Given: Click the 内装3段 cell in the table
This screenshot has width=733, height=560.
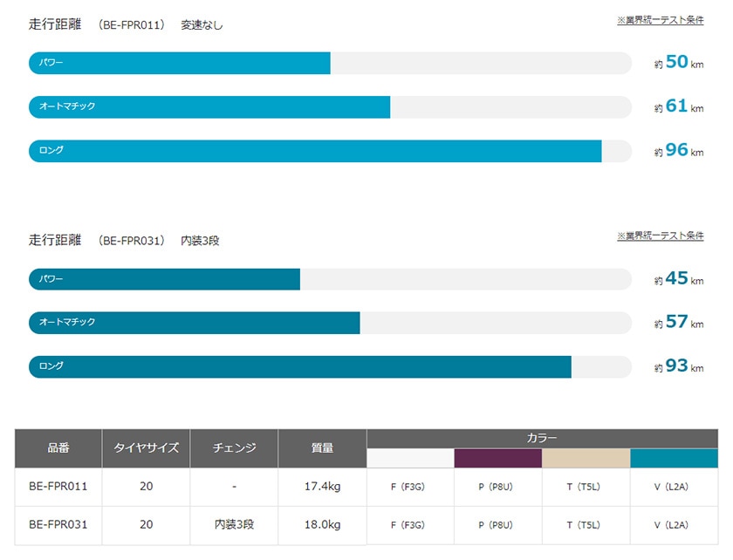Looking at the screenshot, I should point(234,525).
